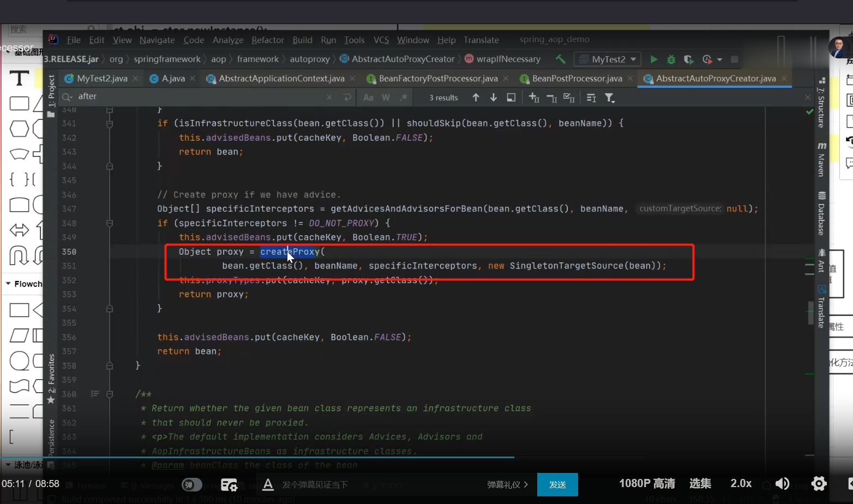Start debugging with the bug icon
853x504 pixels.
click(671, 59)
